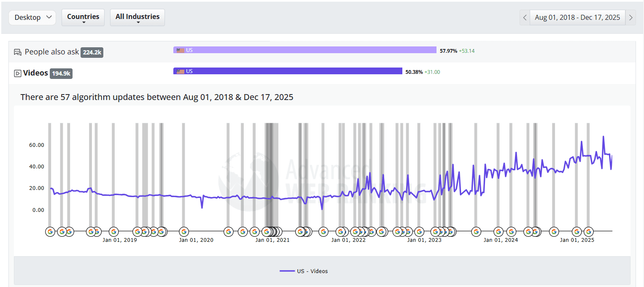
Task: Go to previous date range arrow
Action: (x=525, y=17)
